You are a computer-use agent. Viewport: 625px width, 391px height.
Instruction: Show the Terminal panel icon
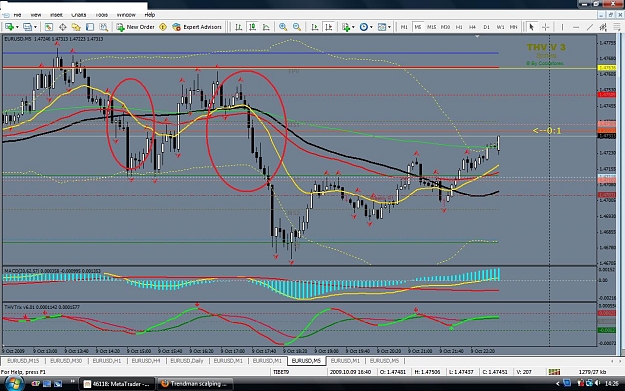tap(90, 27)
